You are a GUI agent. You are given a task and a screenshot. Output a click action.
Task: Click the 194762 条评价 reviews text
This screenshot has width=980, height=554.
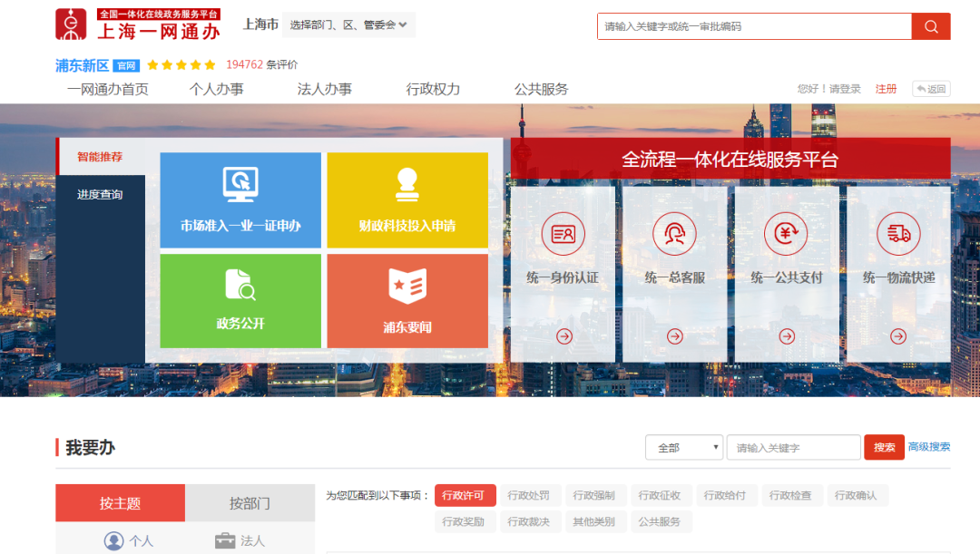(262, 64)
